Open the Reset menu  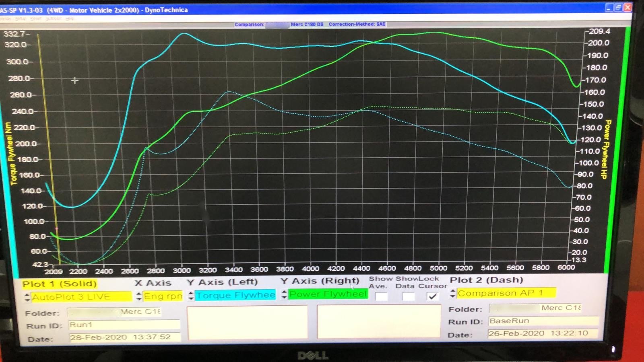(x=35, y=19)
